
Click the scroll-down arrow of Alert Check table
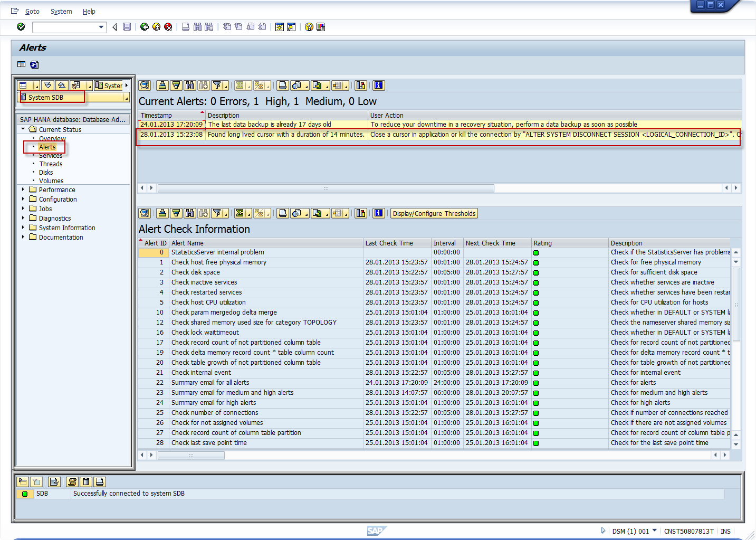(x=736, y=444)
